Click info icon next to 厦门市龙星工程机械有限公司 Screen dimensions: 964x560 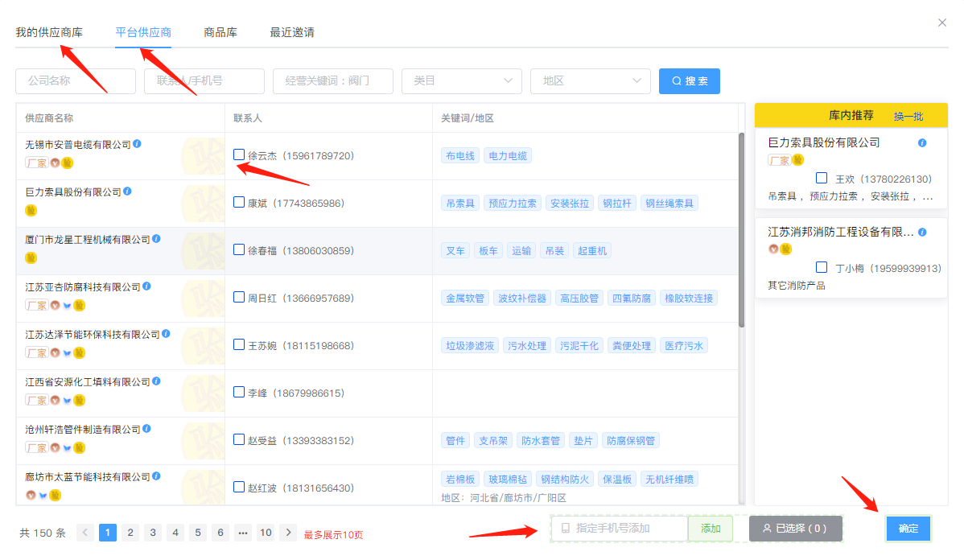coord(157,239)
